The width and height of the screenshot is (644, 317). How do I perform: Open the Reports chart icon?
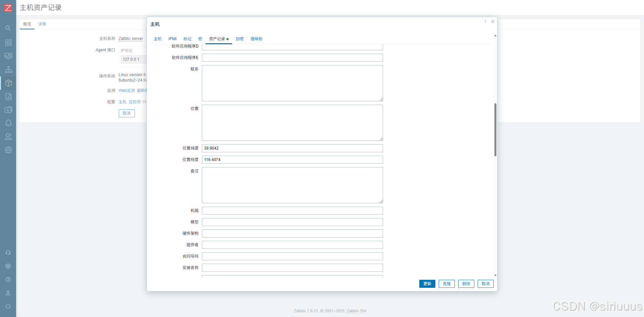pos(8,97)
